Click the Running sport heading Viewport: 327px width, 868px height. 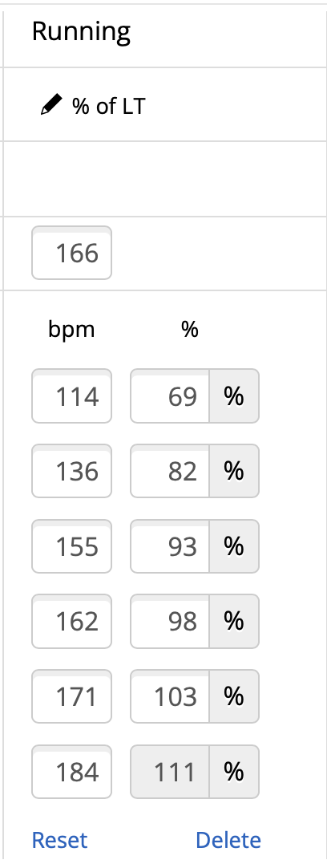coord(81,33)
